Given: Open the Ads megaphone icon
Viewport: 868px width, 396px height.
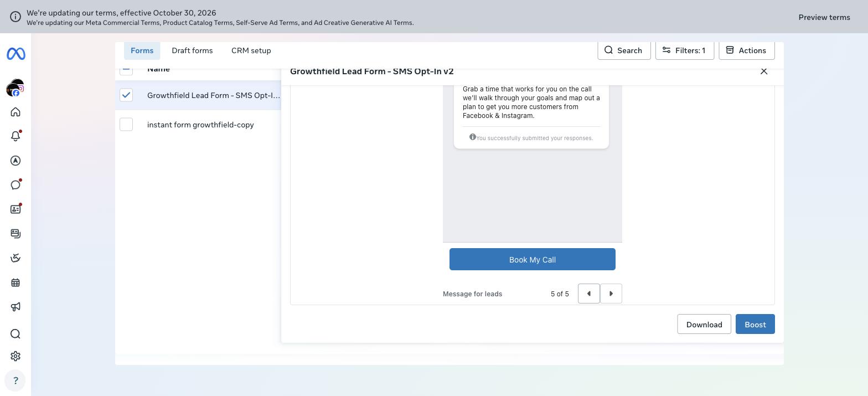Looking at the screenshot, I should click(x=15, y=307).
